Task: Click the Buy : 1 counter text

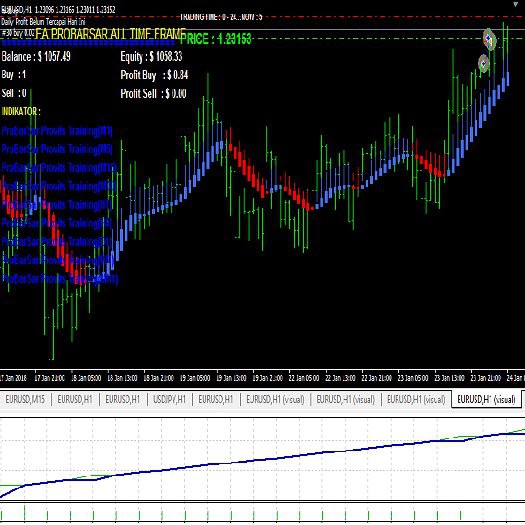Action: [x=13, y=75]
